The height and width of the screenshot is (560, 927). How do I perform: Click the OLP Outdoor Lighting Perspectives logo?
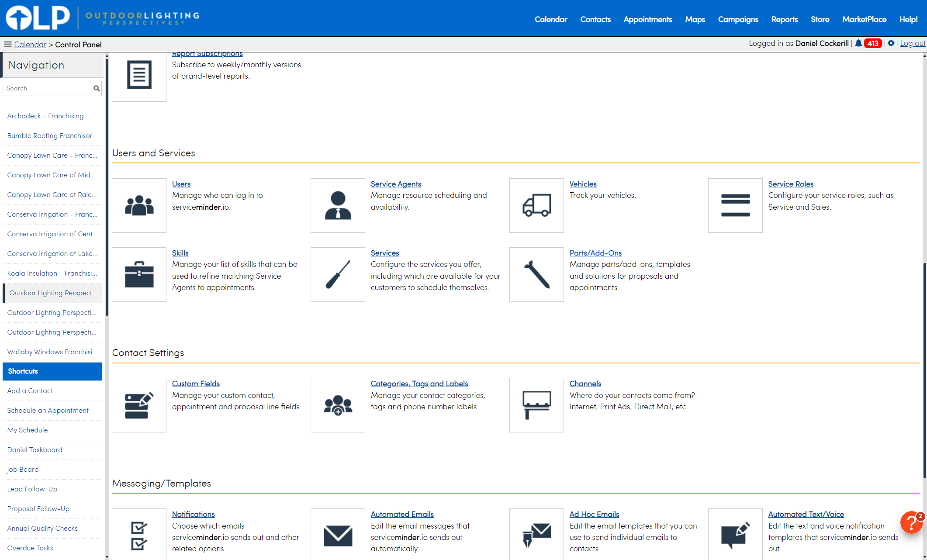coord(103,17)
